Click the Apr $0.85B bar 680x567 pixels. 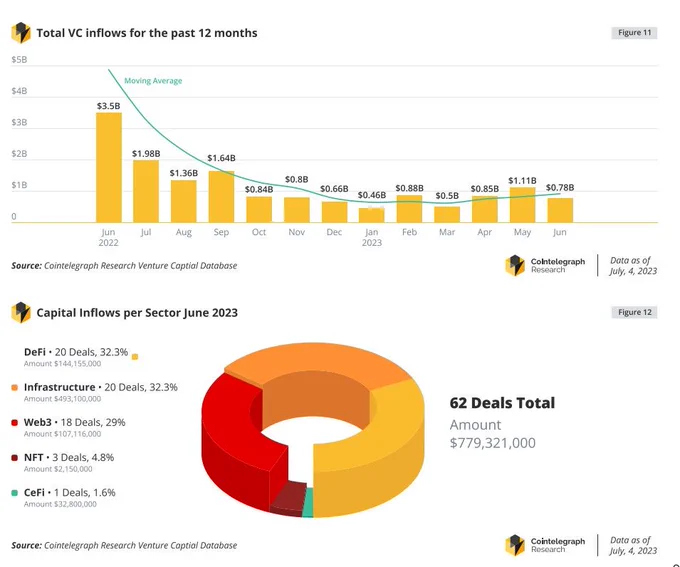(485, 209)
